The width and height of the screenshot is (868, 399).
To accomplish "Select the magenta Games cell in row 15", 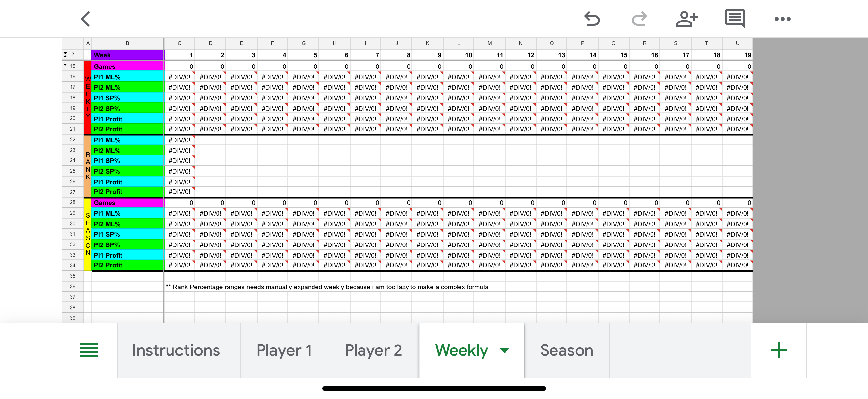I will point(127,66).
